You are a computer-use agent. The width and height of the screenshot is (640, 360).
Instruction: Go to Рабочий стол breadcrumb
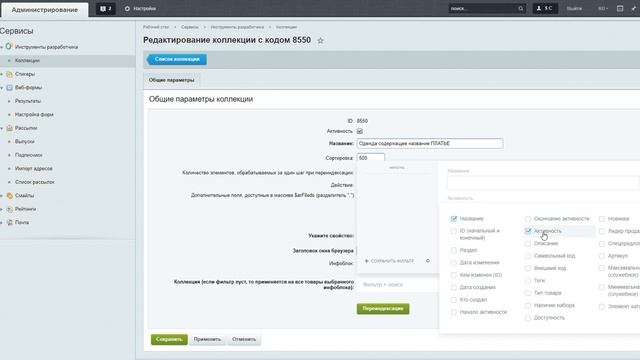click(x=156, y=27)
